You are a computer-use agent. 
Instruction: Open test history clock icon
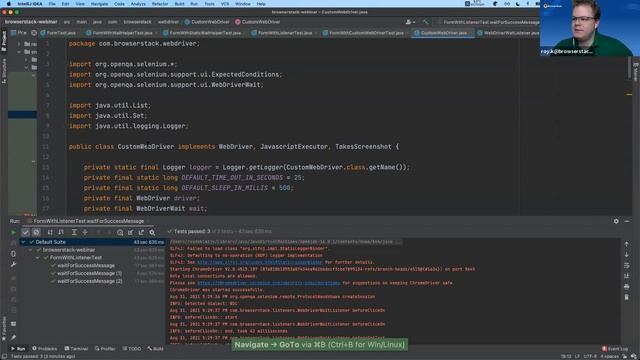coord(120,232)
